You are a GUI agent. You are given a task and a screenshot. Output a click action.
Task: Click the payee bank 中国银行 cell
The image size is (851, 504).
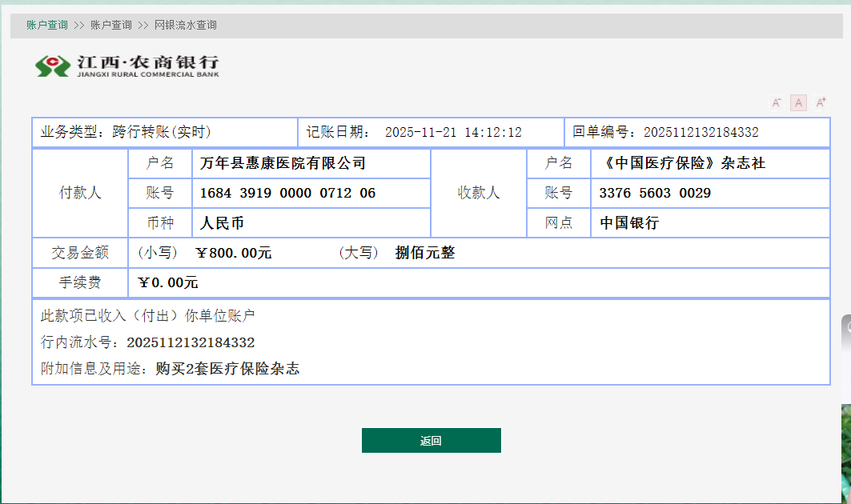pyautogui.click(x=629, y=223)
